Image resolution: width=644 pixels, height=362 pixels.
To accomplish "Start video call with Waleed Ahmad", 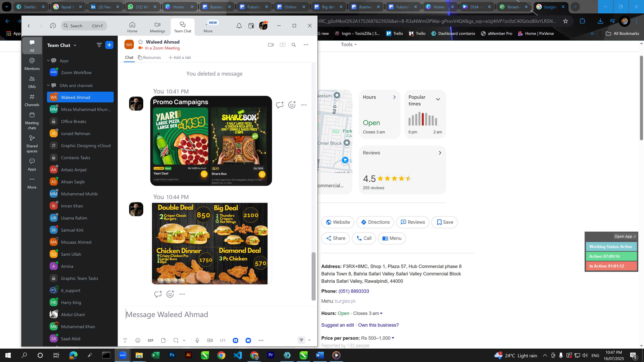I will click(x=271, y=45).
